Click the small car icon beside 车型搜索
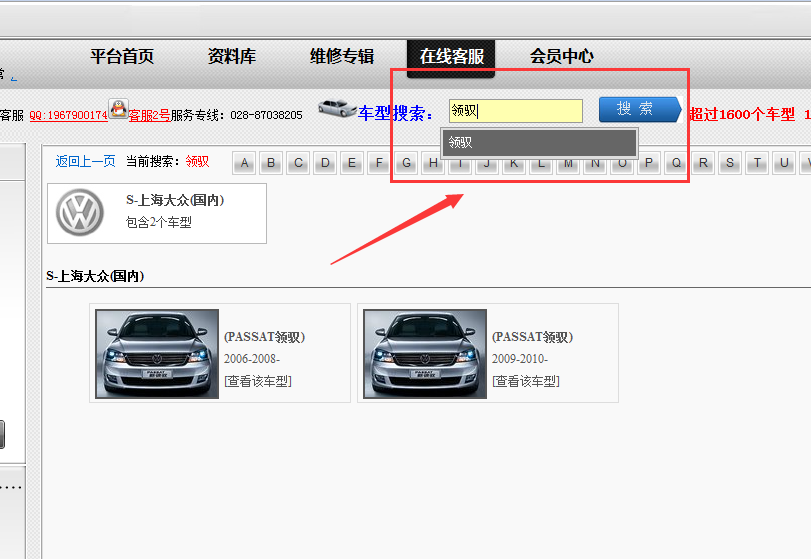This screenshot has height=559, width=811. [x=337, y=108]
